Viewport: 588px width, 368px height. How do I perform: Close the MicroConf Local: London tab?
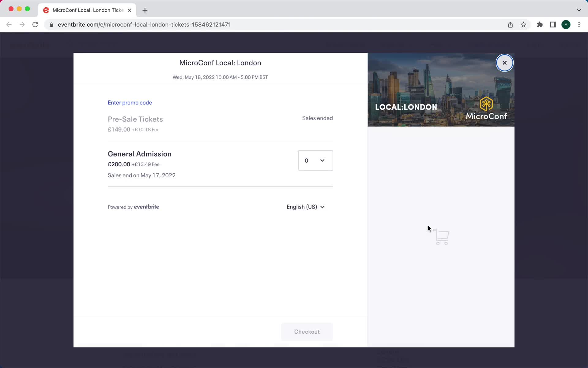pyautogui.click(x=129, y=10)
